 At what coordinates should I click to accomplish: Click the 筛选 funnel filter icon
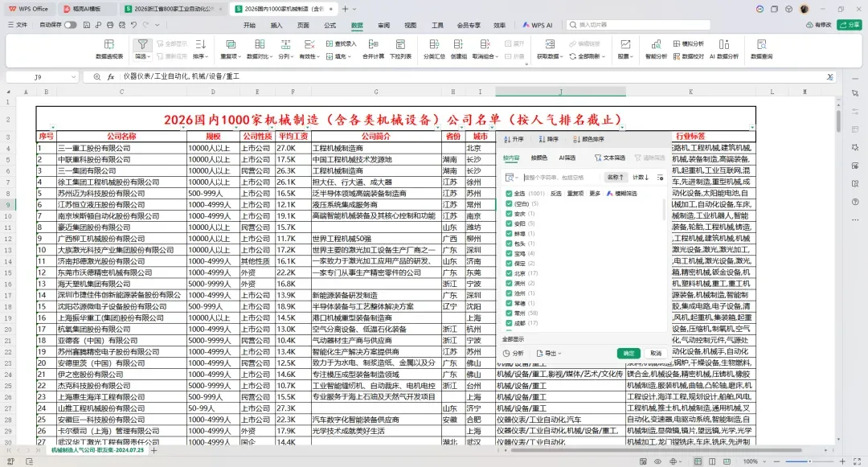pos(142,44)
